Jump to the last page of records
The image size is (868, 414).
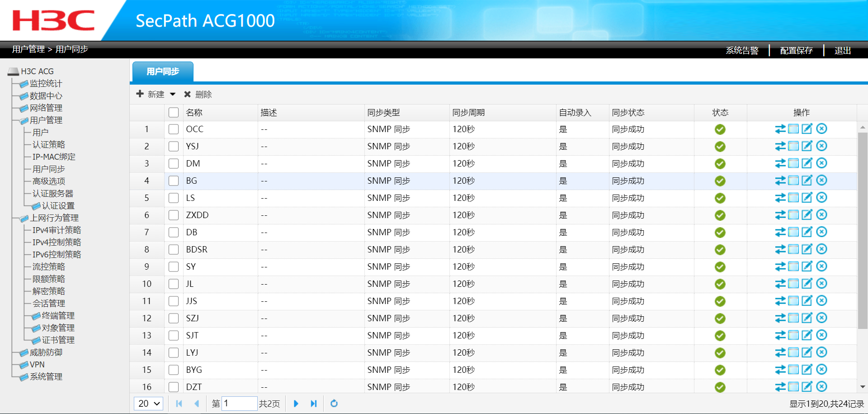[314, 403]
